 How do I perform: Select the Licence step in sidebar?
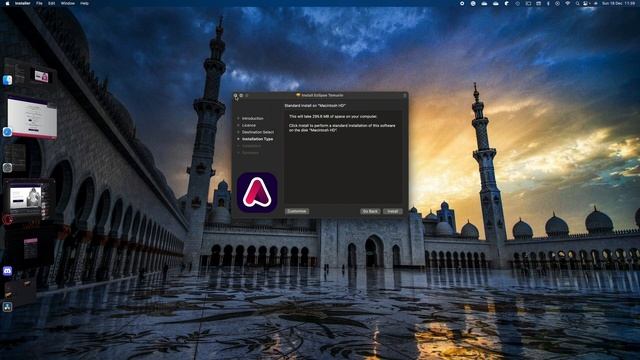coord(249,125)
